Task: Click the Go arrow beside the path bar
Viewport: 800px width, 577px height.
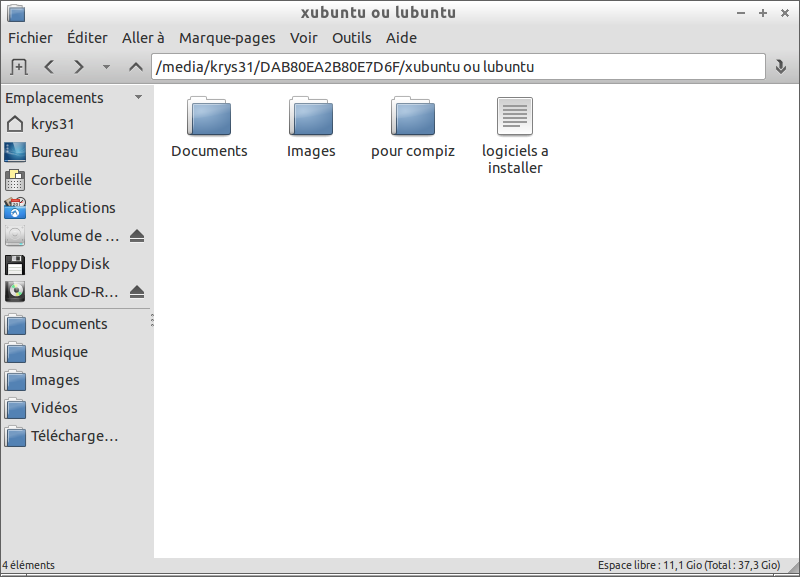Action: pyautogui.click(x=781, y=67)
